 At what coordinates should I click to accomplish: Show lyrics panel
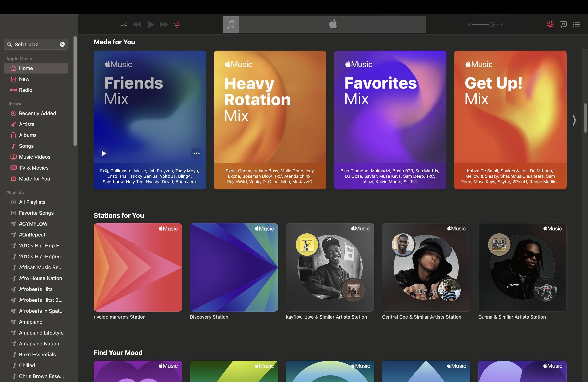pos(563,24)
